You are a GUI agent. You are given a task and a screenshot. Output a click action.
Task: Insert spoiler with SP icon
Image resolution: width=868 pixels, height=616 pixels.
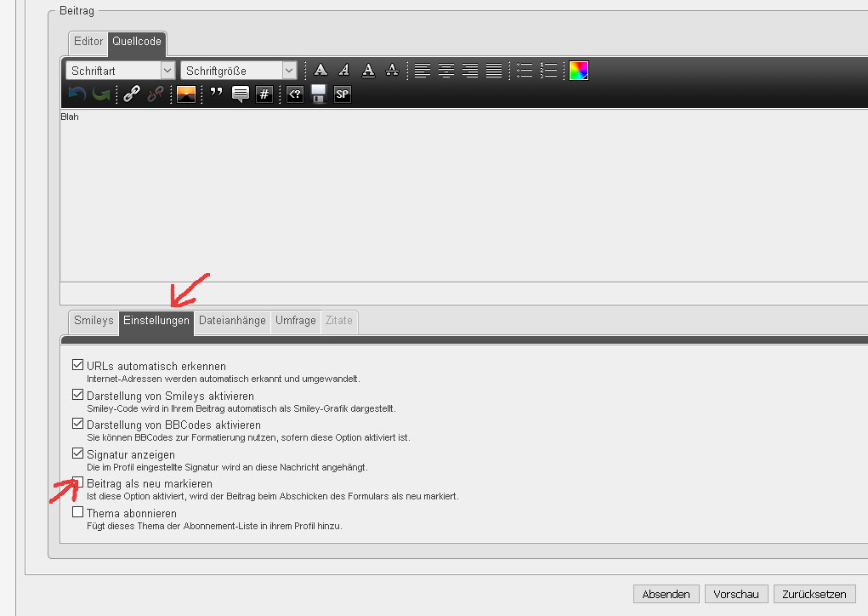(x=342, y=94)
